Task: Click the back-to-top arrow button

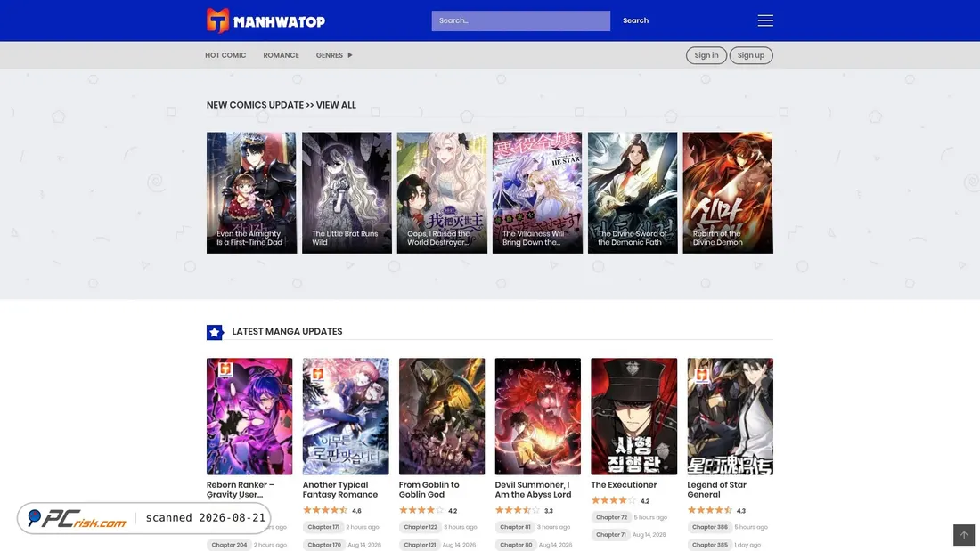Action: (x=963, y=535)
